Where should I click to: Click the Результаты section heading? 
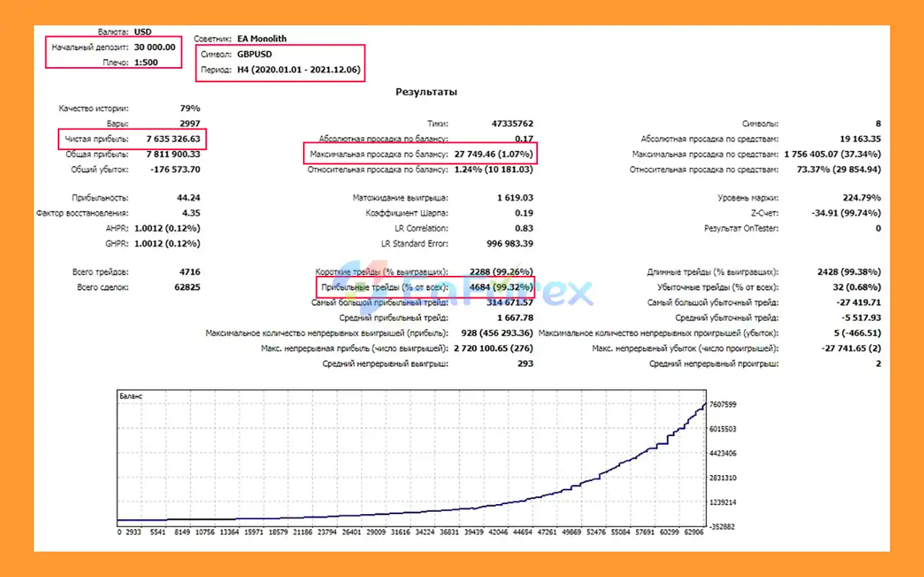click(426, 92)
